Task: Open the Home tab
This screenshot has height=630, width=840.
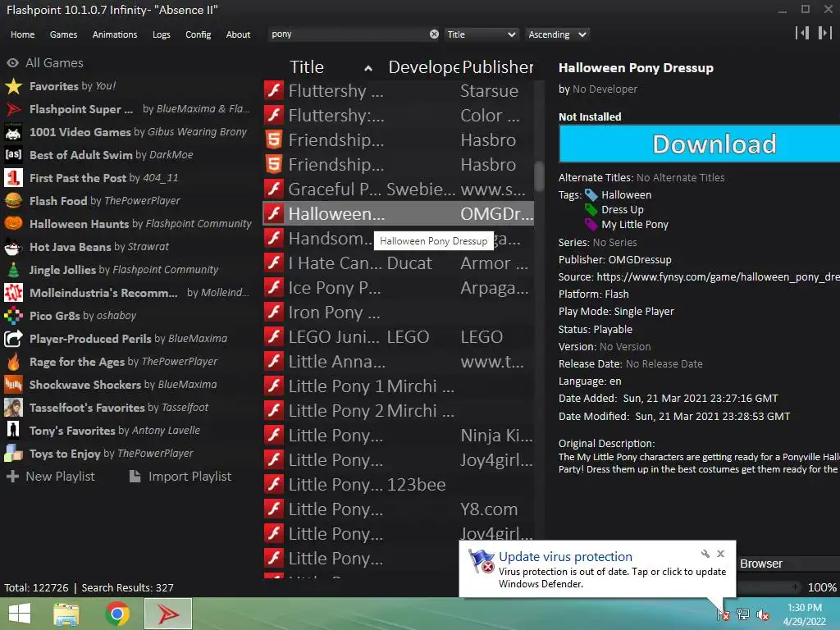Action: 22,34
